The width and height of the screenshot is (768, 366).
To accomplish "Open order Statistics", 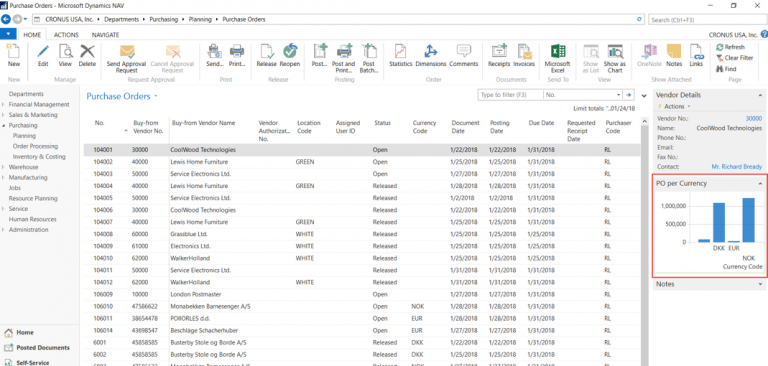I will tap(401, 55).
